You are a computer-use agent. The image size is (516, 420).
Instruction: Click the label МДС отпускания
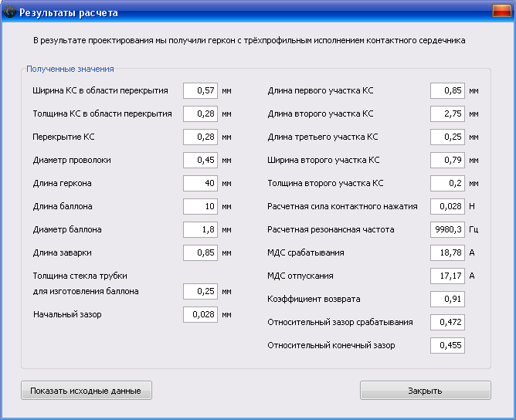pyautogui.click(x=300, y=276)
